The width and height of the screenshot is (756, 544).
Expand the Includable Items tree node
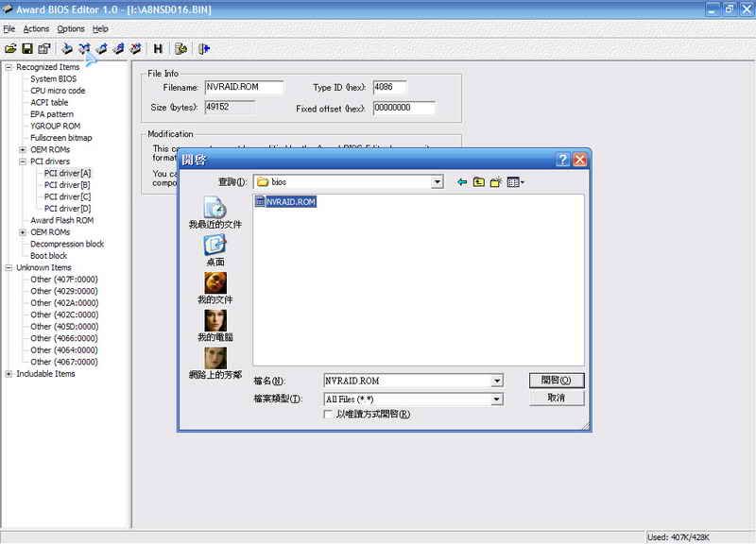[x=9, y=374]
